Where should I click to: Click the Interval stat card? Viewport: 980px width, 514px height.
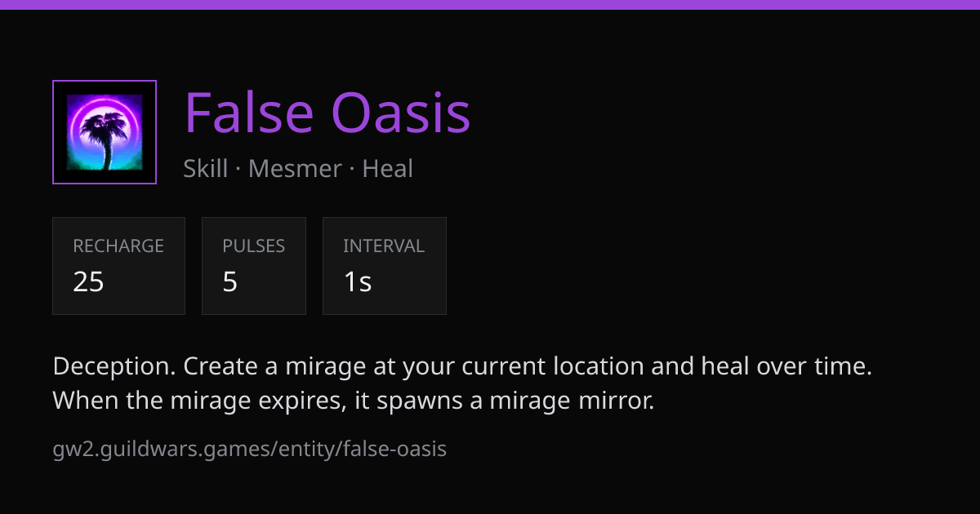coord(385,266)
